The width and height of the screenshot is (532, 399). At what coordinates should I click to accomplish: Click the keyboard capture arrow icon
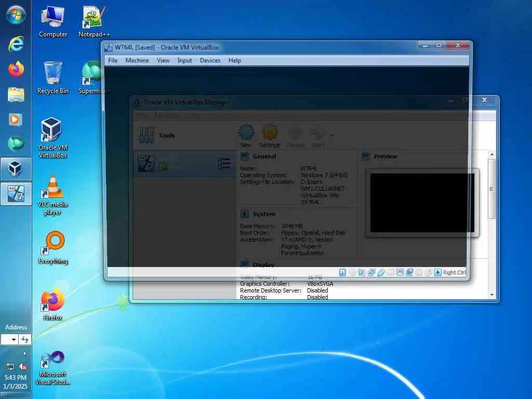[x=437, y=272]
